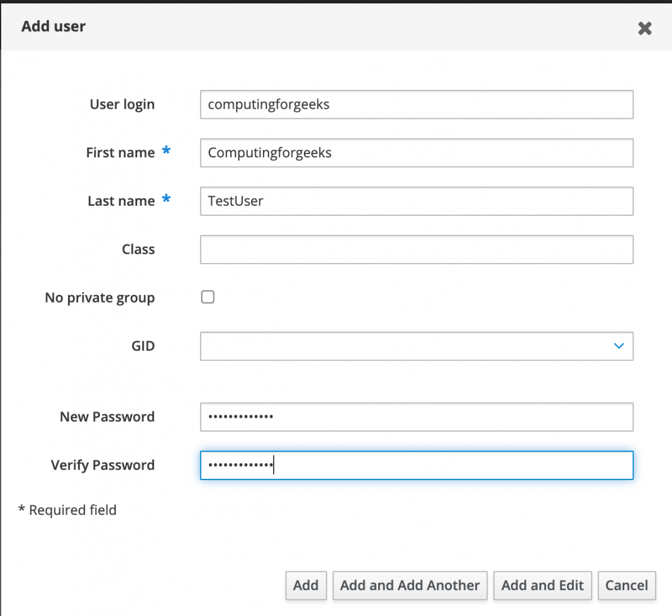Screen dimensions: 672x616
Task: Click the Add user dialog title
Action: point(53,26)
